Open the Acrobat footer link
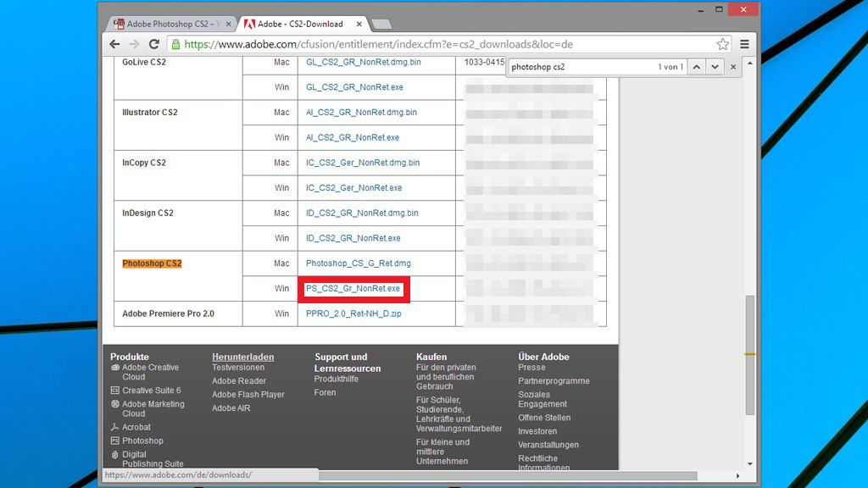This screenshot has width=868, height=488. [x=136, y=427]
